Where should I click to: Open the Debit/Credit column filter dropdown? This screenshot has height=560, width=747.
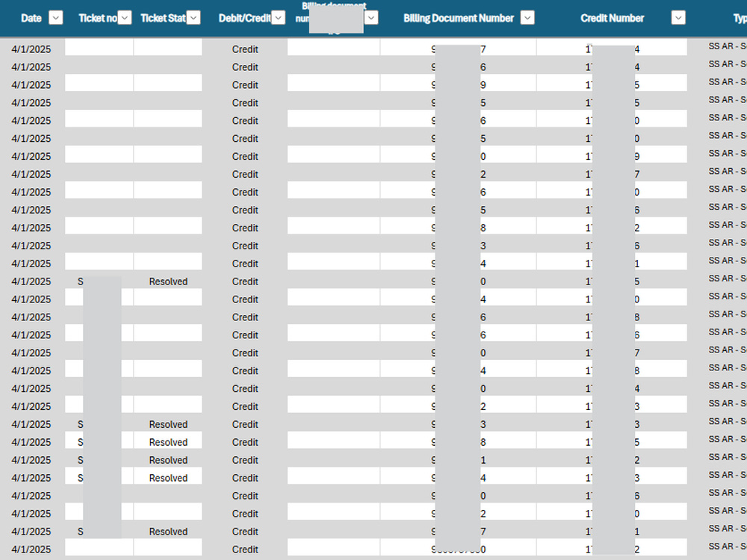pos(278,18)
